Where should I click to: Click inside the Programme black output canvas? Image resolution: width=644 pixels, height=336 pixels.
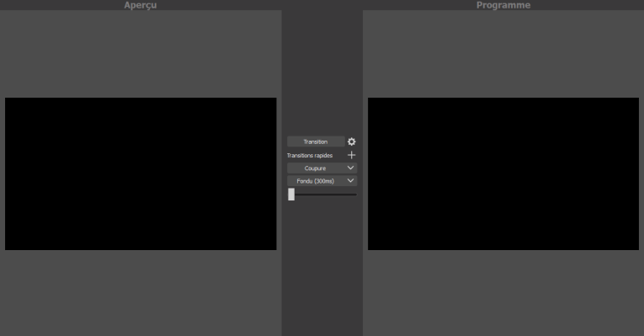(x=503, y=173)
